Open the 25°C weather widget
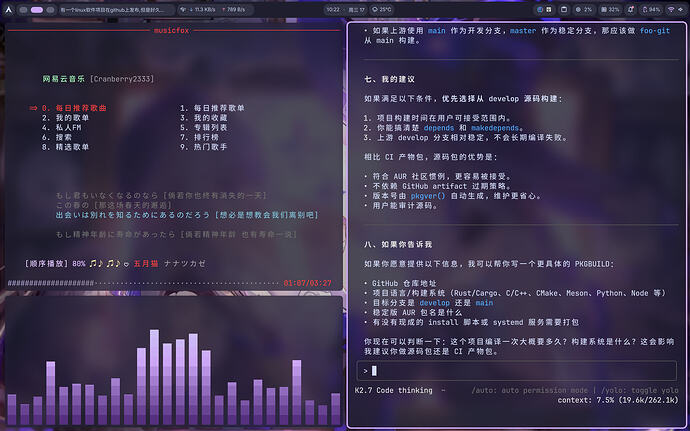The width and height of the screenshot is (690, 431). pos(381,9)
